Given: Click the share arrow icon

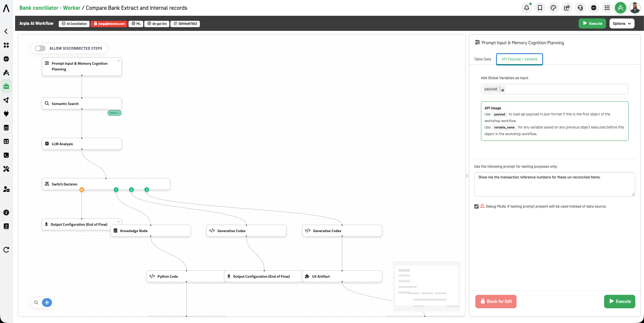Looking at the screenshot, I should (567, 8).
